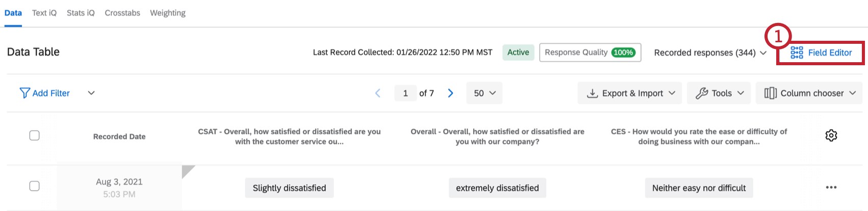Go to the next page arrow
This screenshot has height=211, width=868.
point(450,93)
